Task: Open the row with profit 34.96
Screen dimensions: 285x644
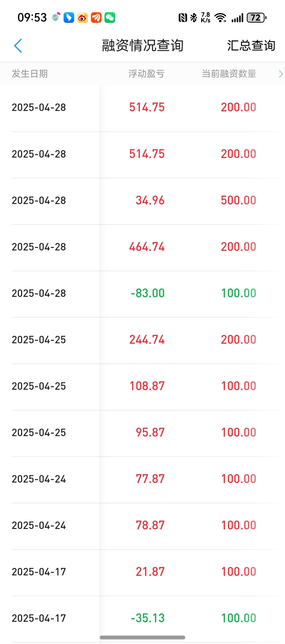Action: [x=142, y=200]
